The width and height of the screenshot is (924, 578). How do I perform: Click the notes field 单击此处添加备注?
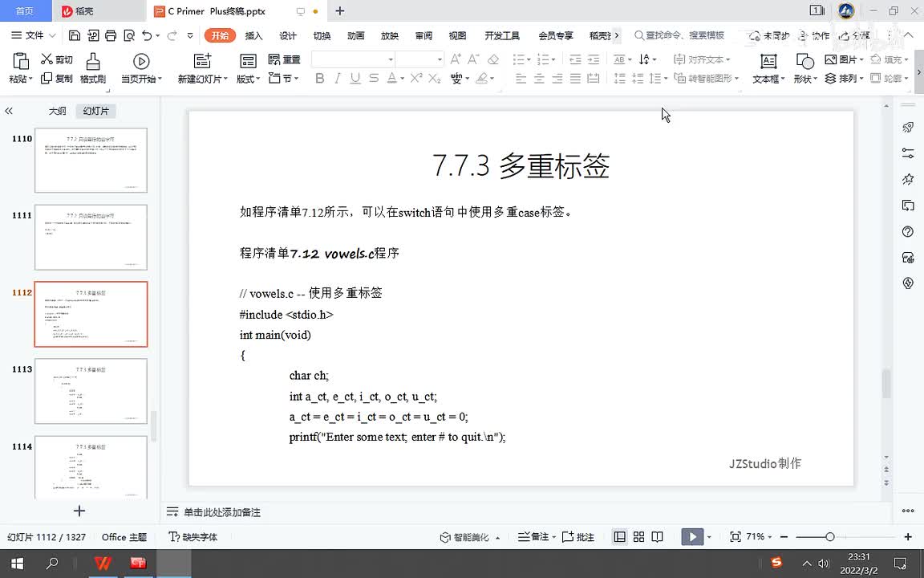[x=222, y=512]
